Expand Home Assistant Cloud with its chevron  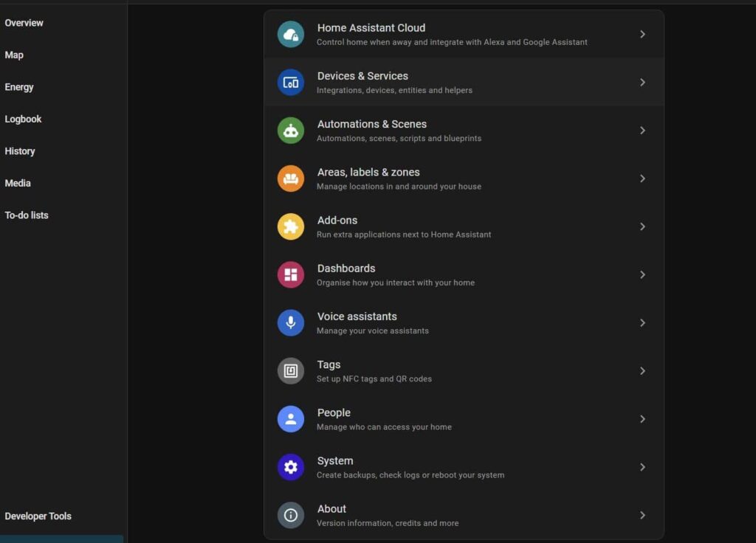[x=643, y=34]
